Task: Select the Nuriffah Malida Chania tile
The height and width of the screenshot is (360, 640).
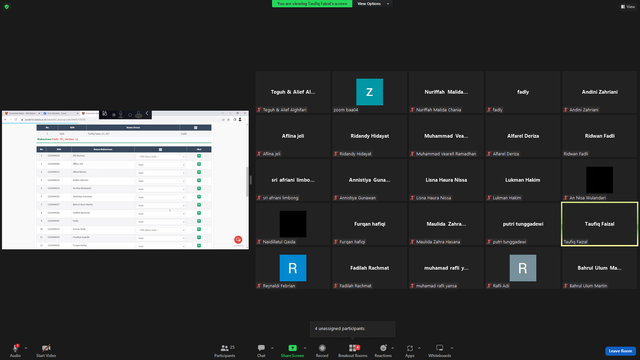Action: 446,92
